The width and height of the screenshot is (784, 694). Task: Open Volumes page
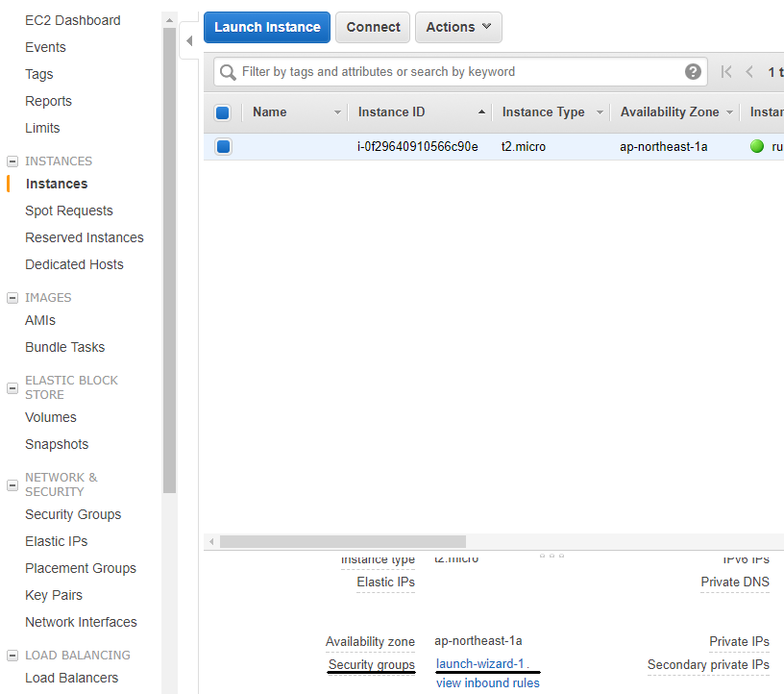pyautogui.click(x=51, y=418)
